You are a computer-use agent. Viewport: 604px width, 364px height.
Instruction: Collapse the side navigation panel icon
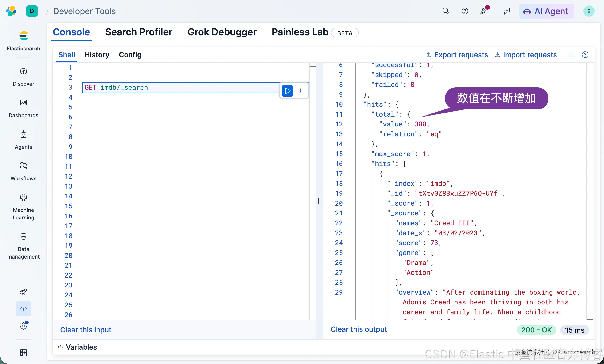pyautogui.click(x=23, y=353)
